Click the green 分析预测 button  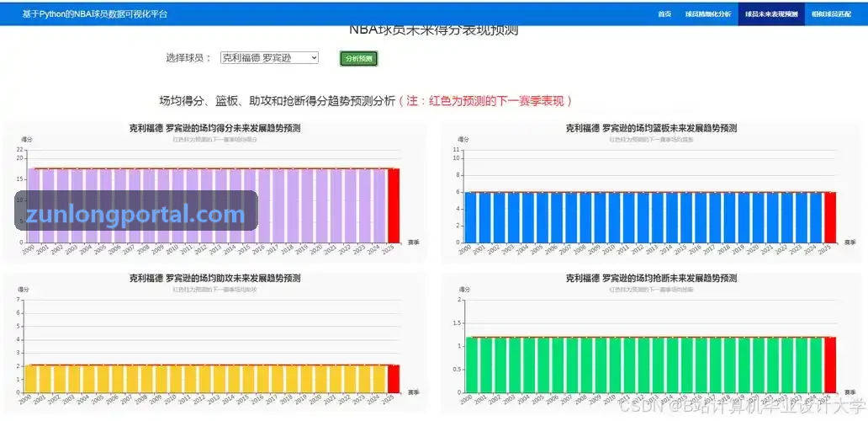coord(358,58)
